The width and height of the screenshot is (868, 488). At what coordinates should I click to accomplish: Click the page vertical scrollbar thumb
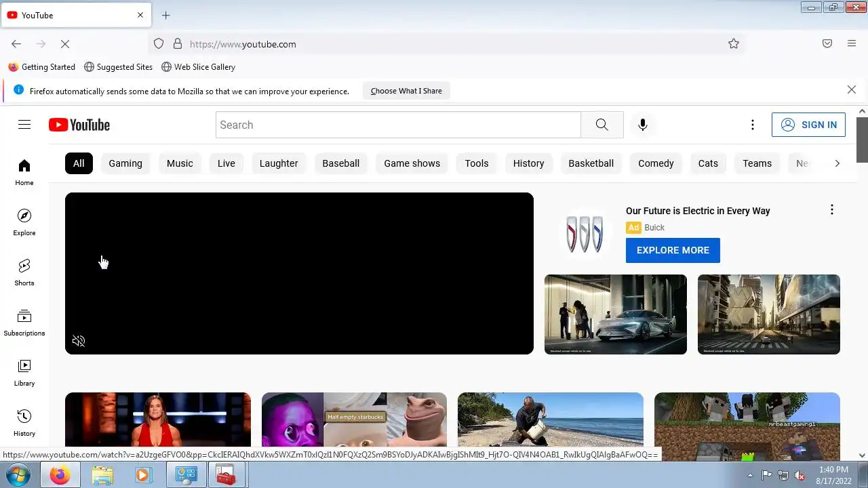coord(862,140)
